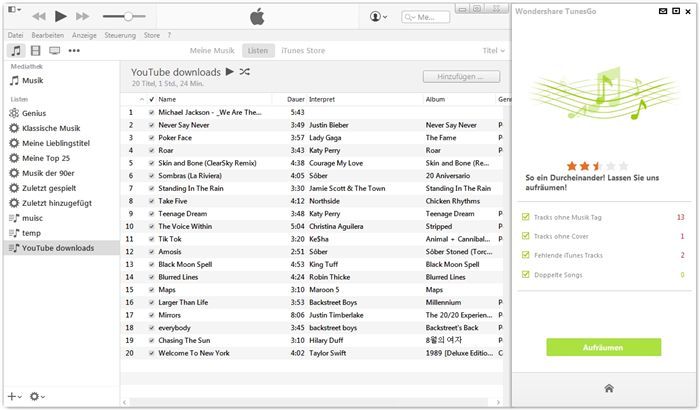Click the Hinzufügen button
This screenshot has height=410, width=700.
click(x=461, y=76)
